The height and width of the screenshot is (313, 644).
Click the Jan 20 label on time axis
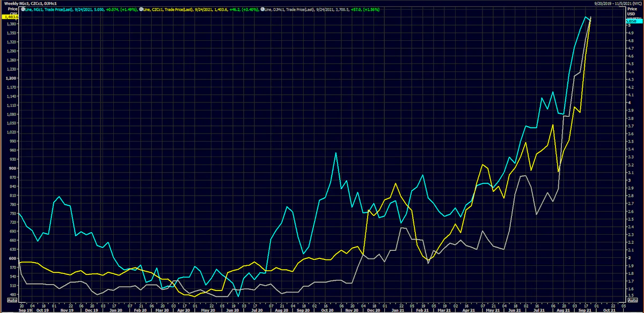pyautogui.click(x=116, y=310)
